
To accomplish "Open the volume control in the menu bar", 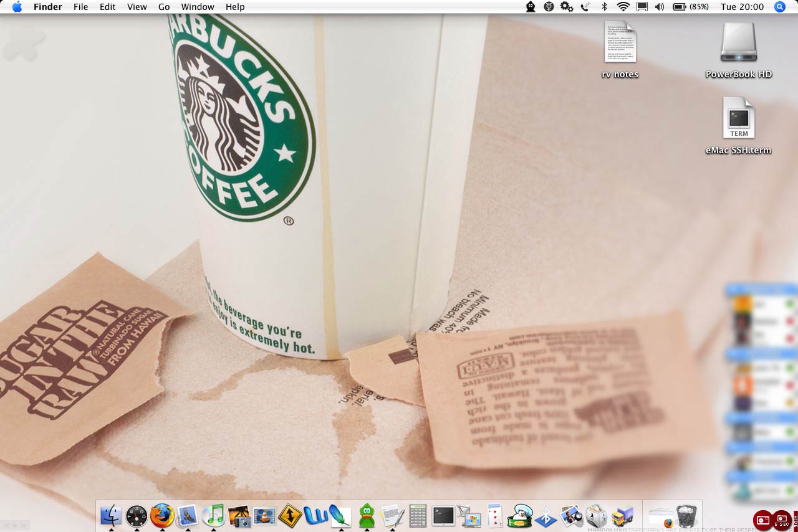I will (660, 7).
